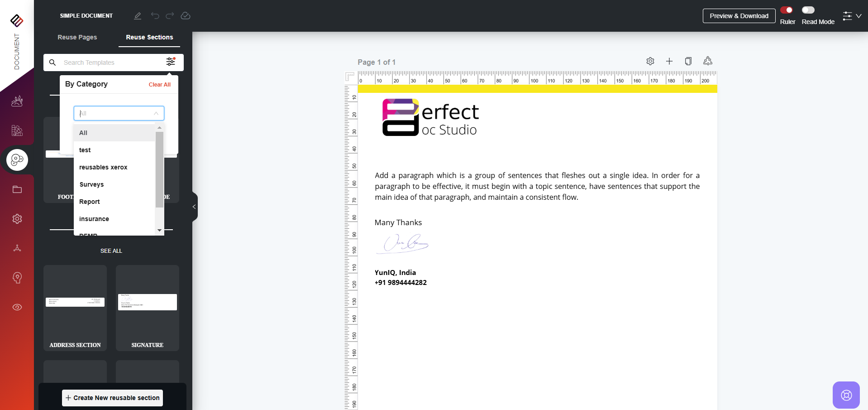Click the duplicate page icon
This screenshot has width=868, height=410.
[x=688, y=61]
